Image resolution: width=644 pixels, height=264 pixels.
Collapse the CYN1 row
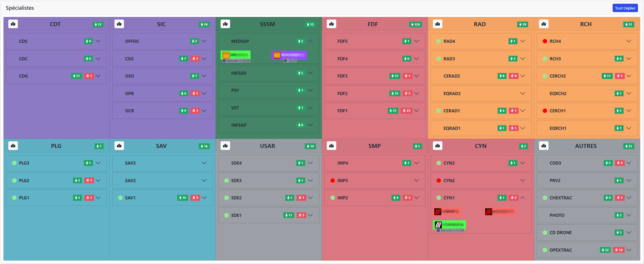[523, 198]
